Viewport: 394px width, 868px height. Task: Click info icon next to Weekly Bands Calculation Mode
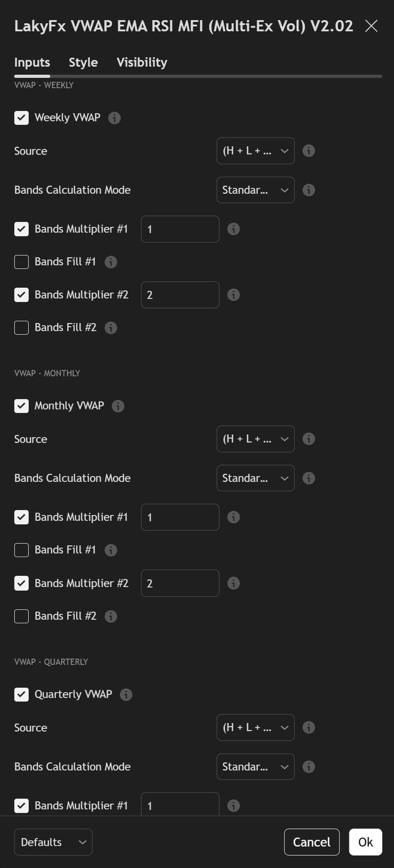click(308, 190)
